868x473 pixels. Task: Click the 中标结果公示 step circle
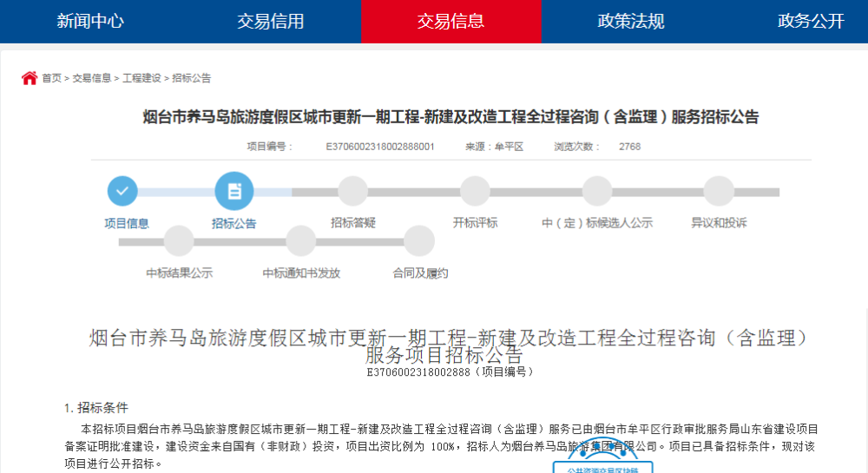click(179, 240)
